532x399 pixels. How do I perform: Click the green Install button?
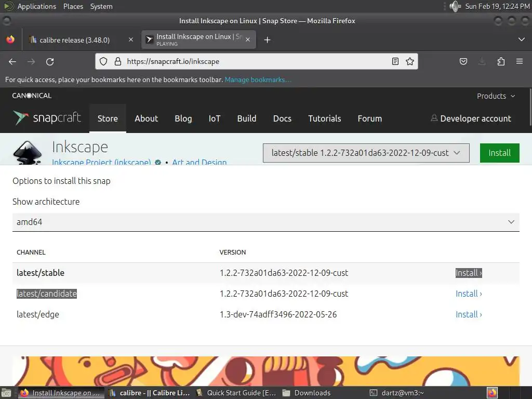499,153
